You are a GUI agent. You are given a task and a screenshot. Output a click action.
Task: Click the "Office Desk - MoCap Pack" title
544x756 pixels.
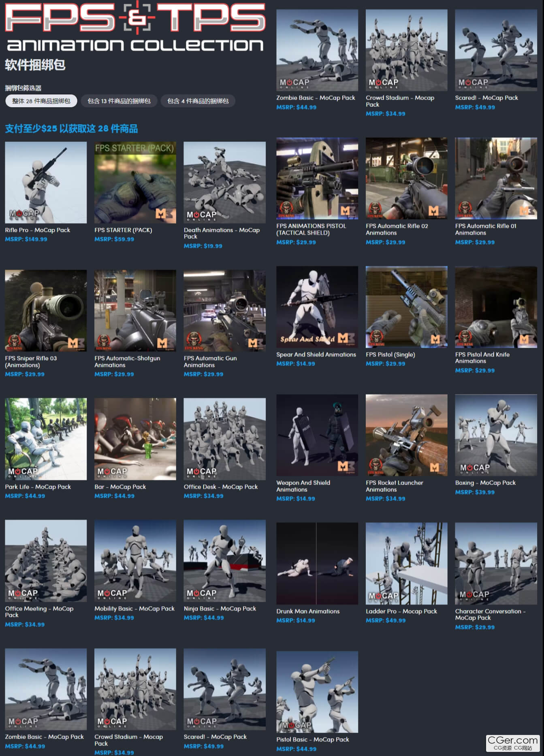(220, 487)
